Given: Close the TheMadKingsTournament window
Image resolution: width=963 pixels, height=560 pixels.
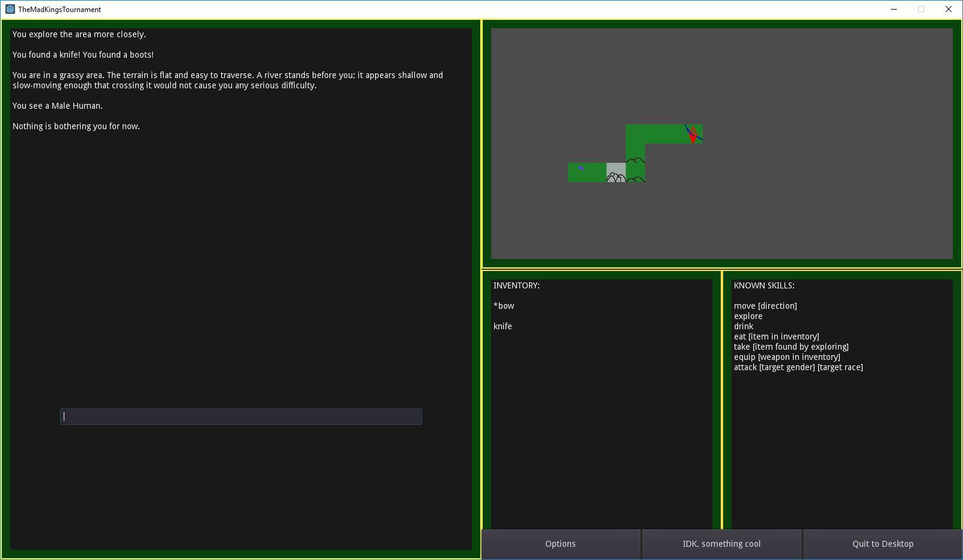Looking at the screenshot, I should tap(949, 9).
